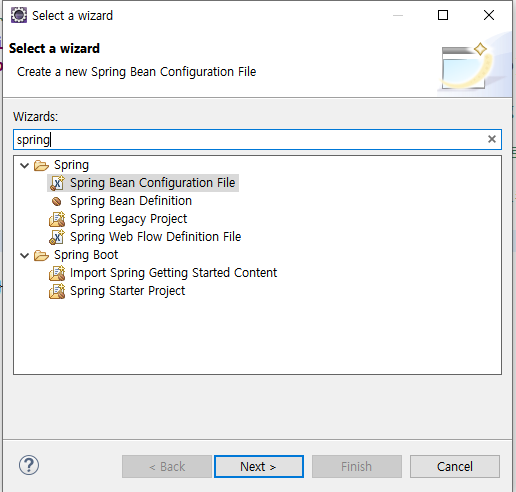This screenshot has height=492, width=516.
Task: Click the Spring Starter Project icon
Action: 57,291
